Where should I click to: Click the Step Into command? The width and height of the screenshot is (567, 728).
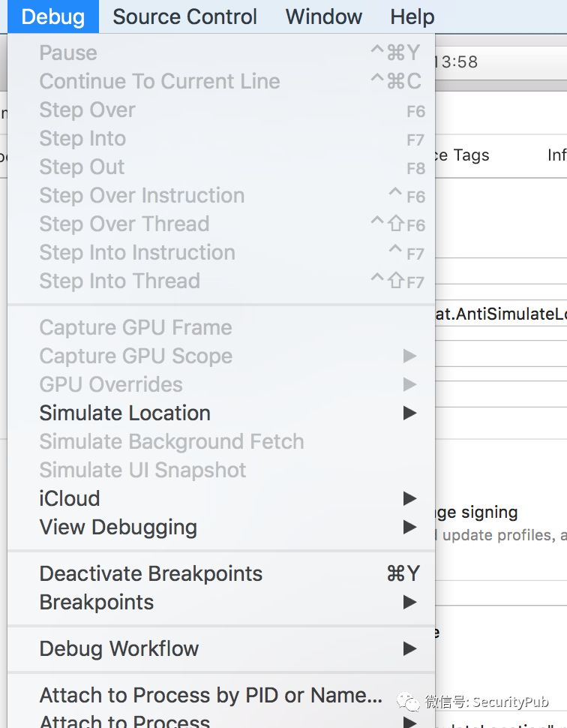click(82, 138)
